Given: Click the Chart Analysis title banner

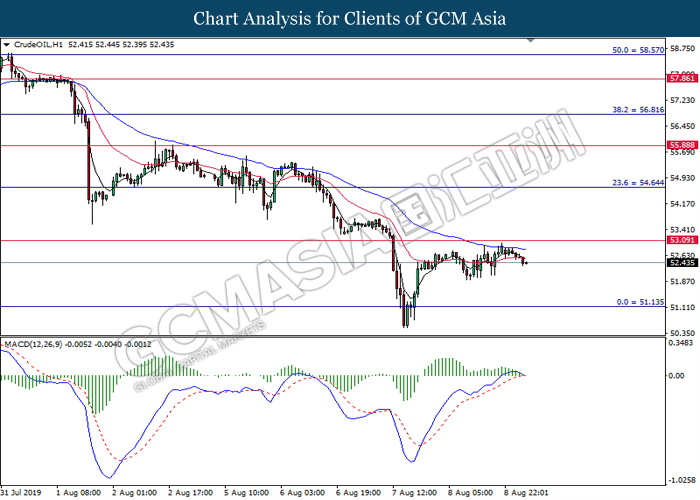Looking at the screenshot, I should click(x=350, y=18).
